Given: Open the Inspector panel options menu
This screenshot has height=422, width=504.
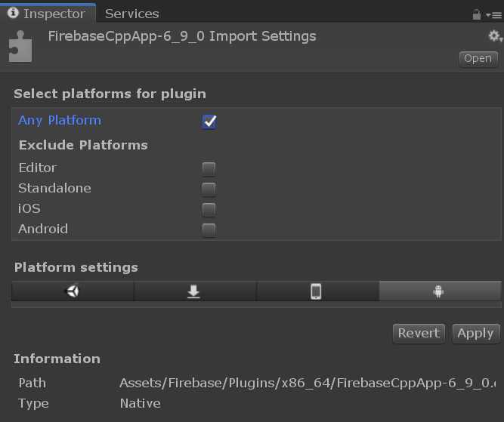Looking at the screenshot, I should click(493, 15).
